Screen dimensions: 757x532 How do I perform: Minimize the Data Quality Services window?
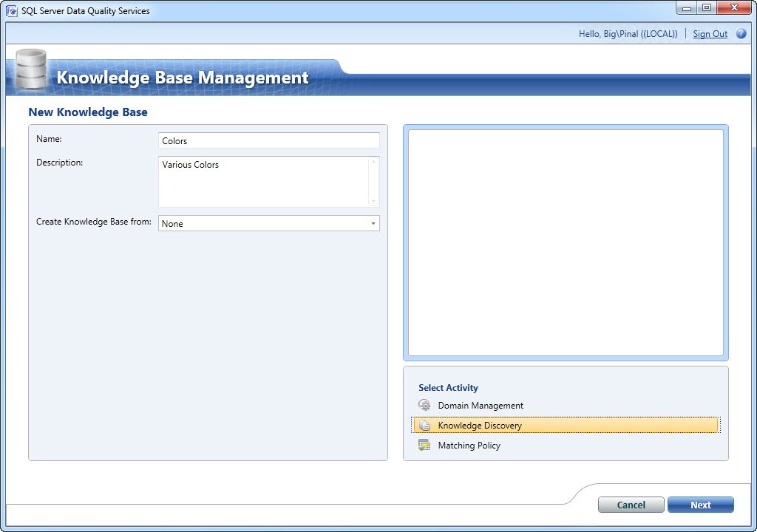[687, 7]
